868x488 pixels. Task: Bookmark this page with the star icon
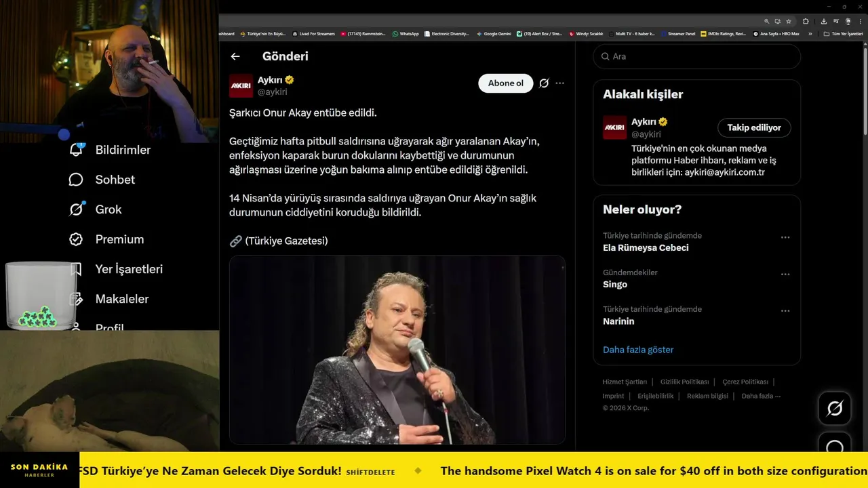point(789,21)
